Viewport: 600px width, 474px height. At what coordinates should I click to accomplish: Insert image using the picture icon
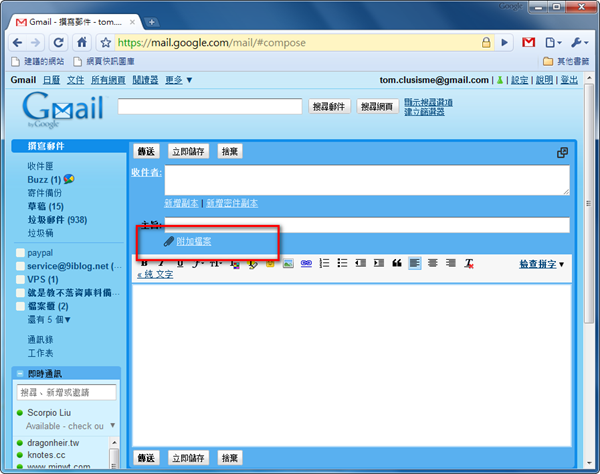click(288, 263)
